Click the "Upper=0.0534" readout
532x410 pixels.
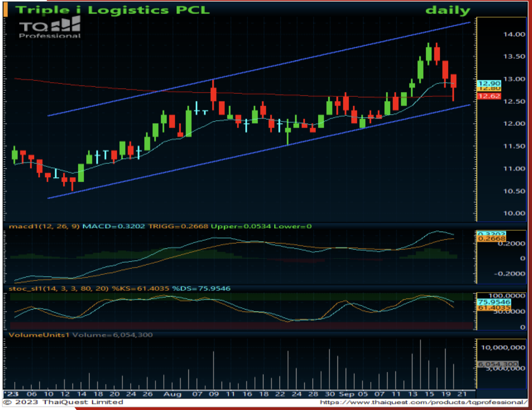(x=241, y=227)
